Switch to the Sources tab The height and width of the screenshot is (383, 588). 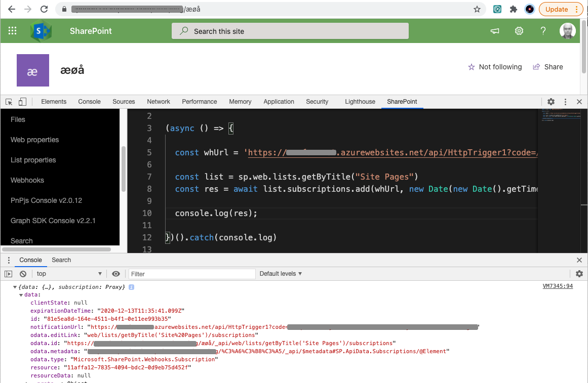point(124,102)
